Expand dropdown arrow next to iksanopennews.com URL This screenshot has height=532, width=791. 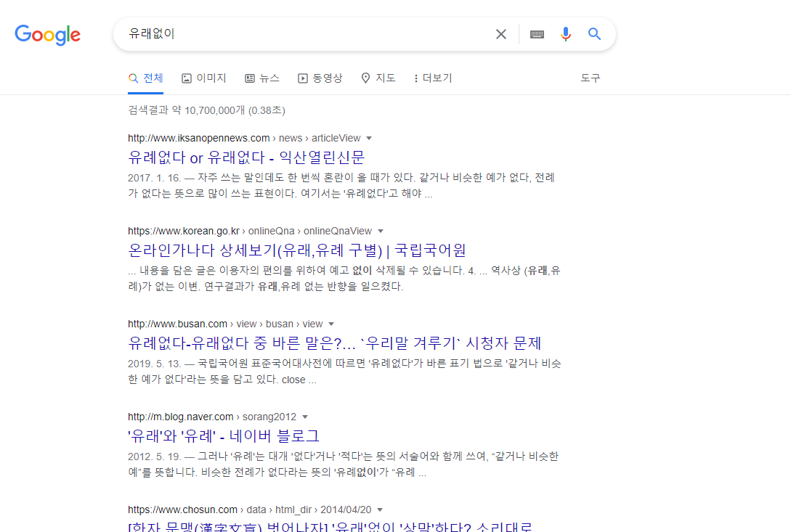click(x=369, y=138)
